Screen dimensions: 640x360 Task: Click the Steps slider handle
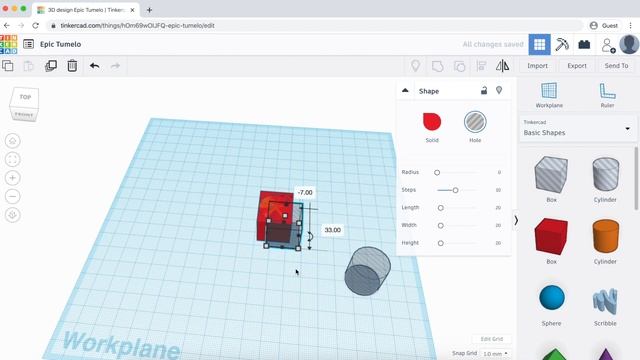click(x=455, y=190)
